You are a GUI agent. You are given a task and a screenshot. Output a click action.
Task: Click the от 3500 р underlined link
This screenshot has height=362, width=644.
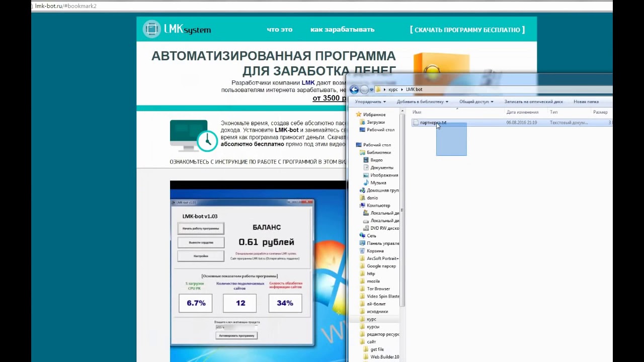(x=330, y=98)
